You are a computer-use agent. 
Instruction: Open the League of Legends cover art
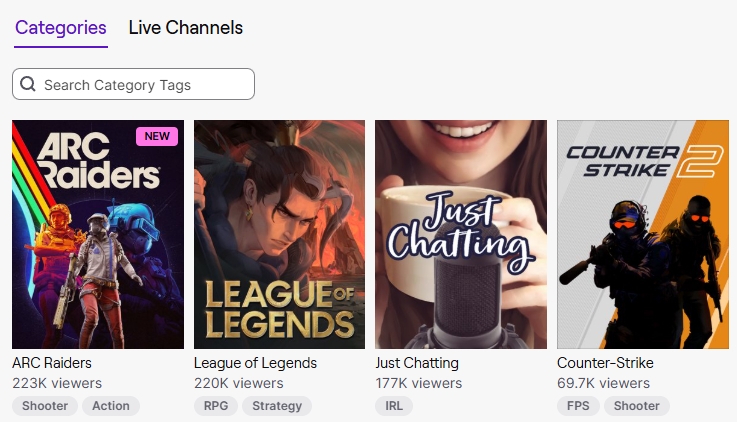pyautogui.click(x=279, y=234)
